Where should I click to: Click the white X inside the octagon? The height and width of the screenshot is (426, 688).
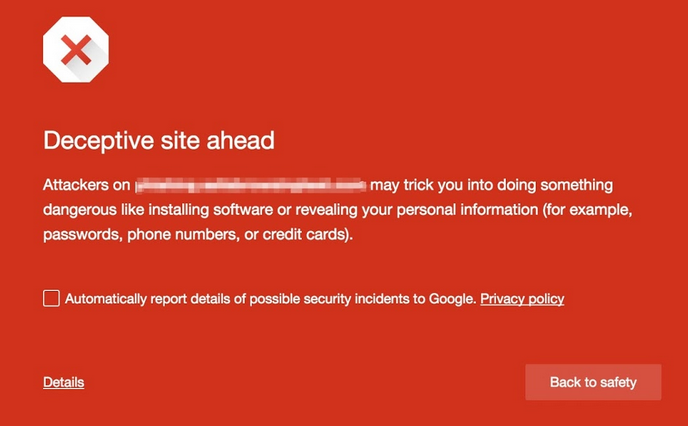click(75, 49)
